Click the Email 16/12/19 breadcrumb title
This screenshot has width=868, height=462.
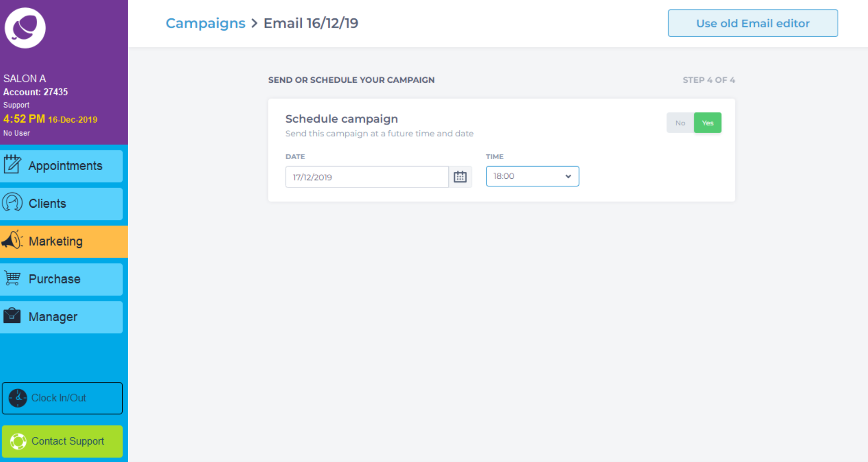pos(311,23)
